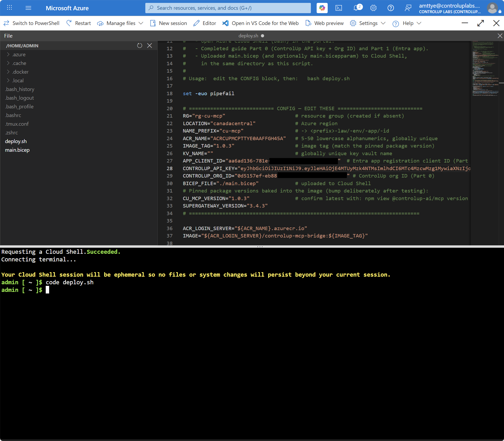
Task: Click the VS Code logo icon
Action: coord(225,23)
